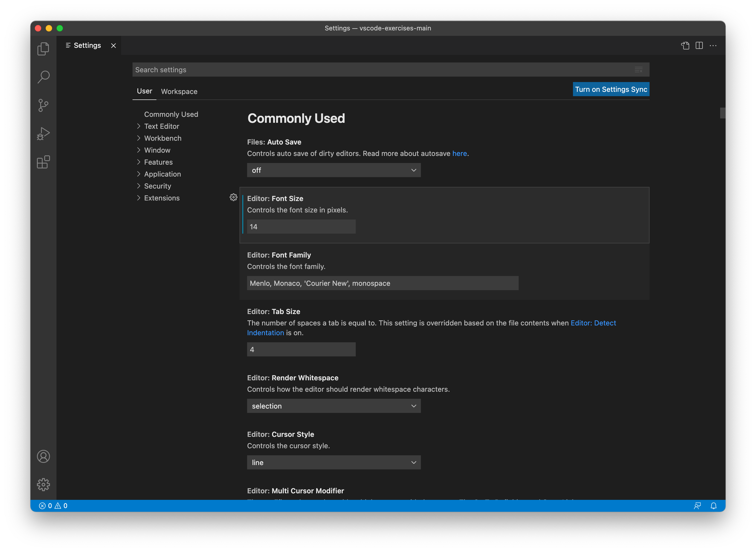The image size is (756, 552).
Task: Select the User settings tab
Action: click(x=144, y=91)
